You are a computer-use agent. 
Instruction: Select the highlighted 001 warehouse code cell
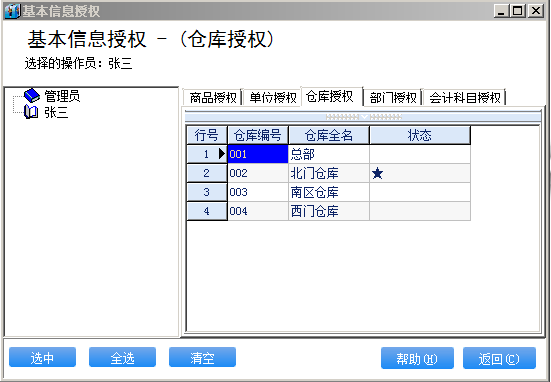pyautogui.click(x=258, y=154)
